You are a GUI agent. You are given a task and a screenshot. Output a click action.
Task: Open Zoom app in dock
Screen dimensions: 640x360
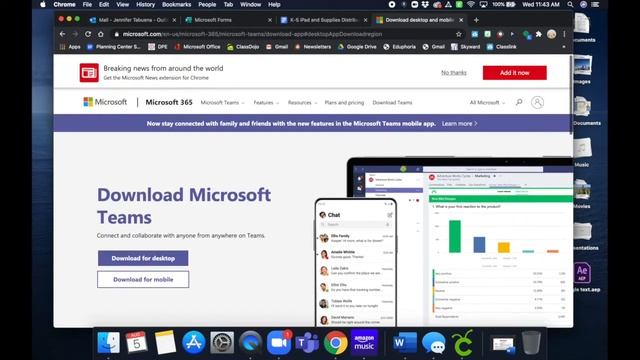pos(279,342)
